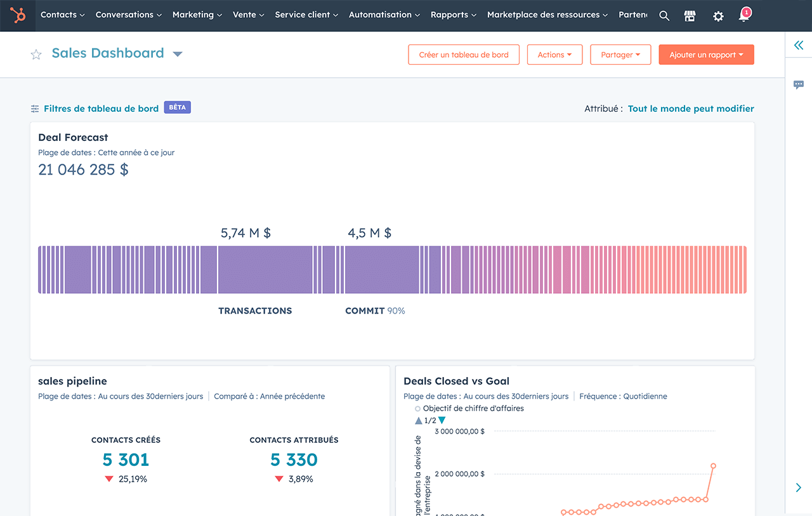Open the Marketplace store icon

point(690,15)
